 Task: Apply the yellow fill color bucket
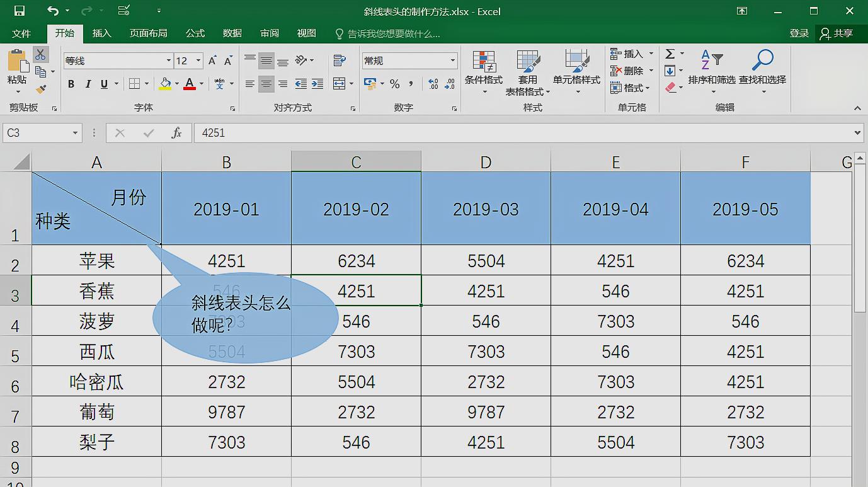165,84
